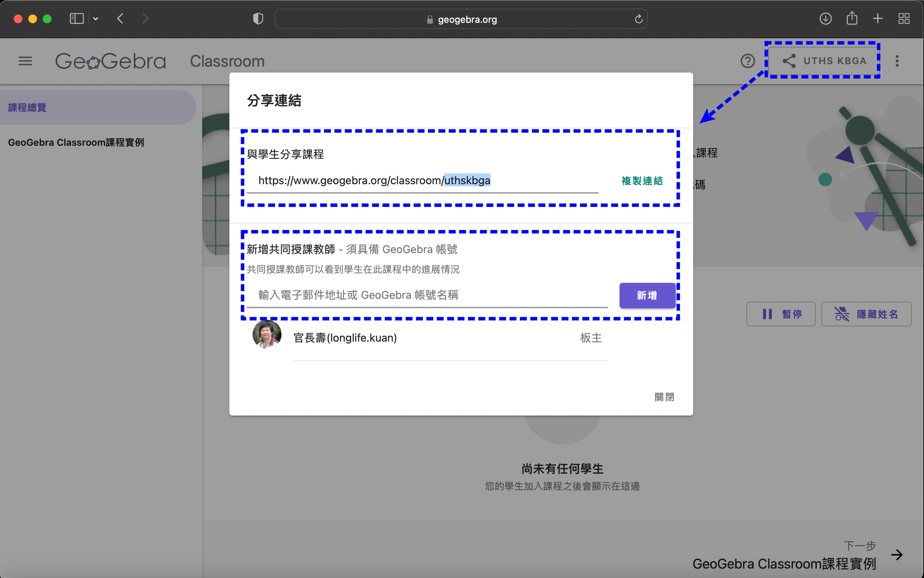This screenshot has width=924, height=578.
Task: Click the 板主 owner role label
Action: click(591, 338)
